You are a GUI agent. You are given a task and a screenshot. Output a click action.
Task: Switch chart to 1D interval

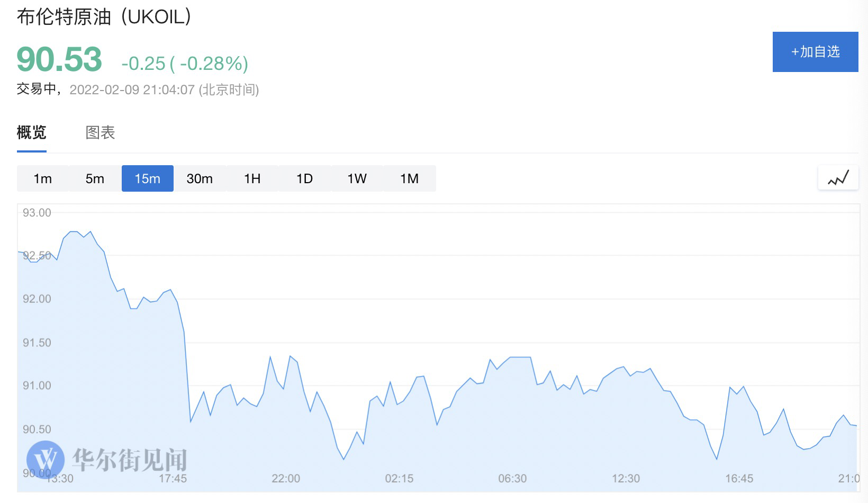pos(304,179)
